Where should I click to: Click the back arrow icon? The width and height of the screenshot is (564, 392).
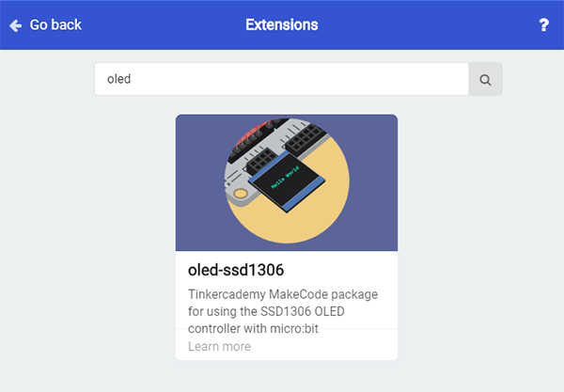(x=15, y=25)
